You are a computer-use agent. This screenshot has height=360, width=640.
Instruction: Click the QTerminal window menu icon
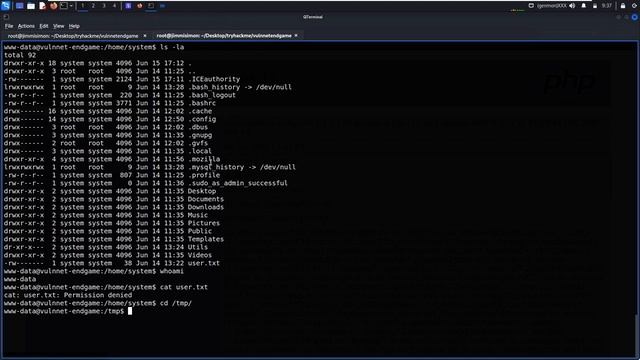coord(6,17)
